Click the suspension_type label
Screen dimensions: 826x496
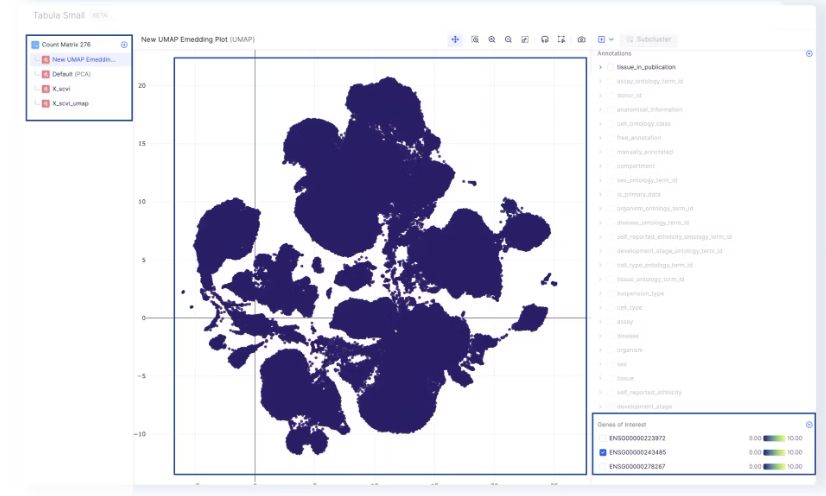(x=641, y=294)
